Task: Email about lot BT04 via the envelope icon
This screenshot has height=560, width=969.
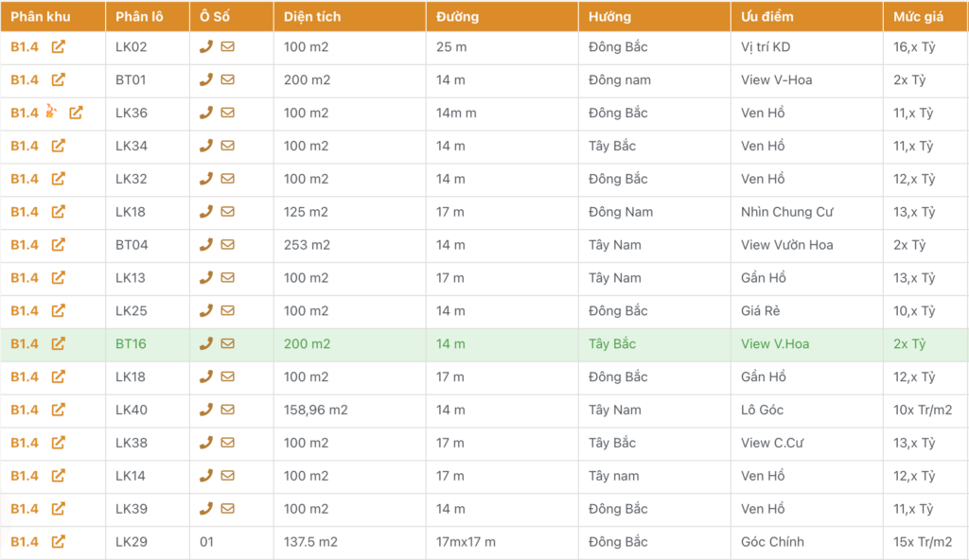Action: point(228,245)
